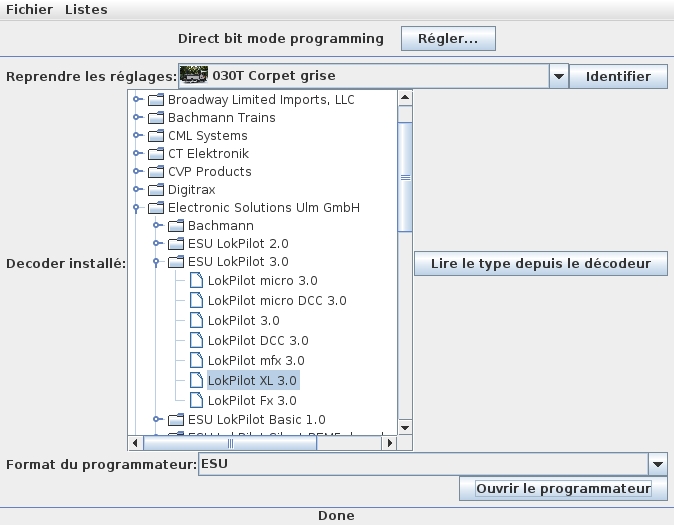The height and width of the screenshot is (525, 674).
Task: Click the decoder tree scroll right arrow
Action: click(389, 443)
